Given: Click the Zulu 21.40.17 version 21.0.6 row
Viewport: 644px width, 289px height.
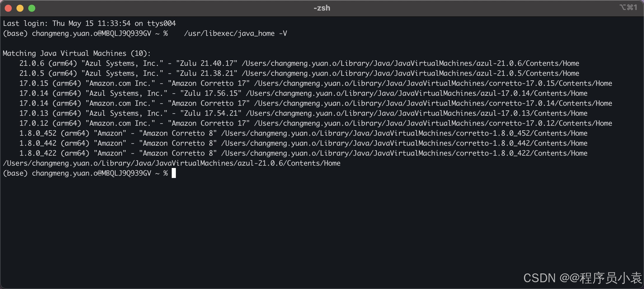Looking at the screenshot, I should click(x=299, y=63).
